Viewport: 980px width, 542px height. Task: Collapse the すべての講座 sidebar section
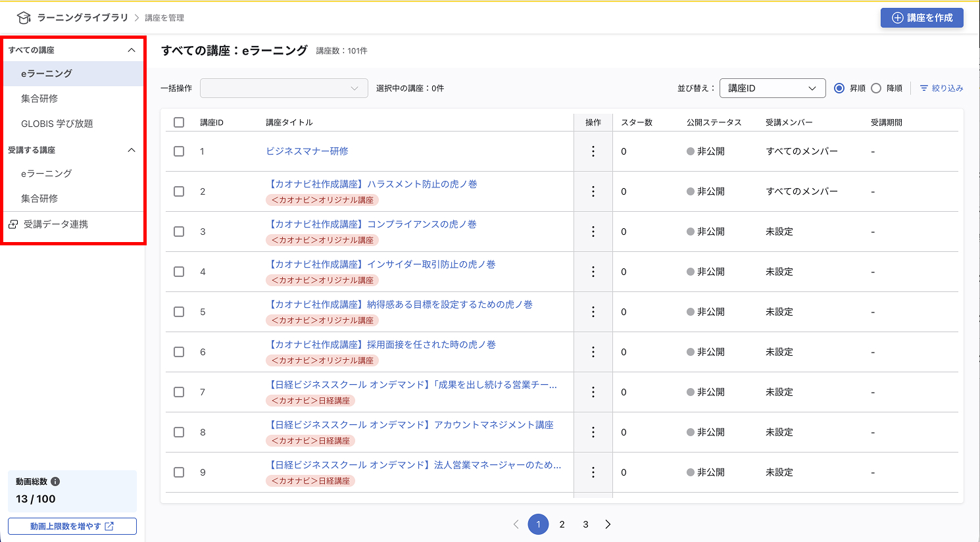[132, 50]
